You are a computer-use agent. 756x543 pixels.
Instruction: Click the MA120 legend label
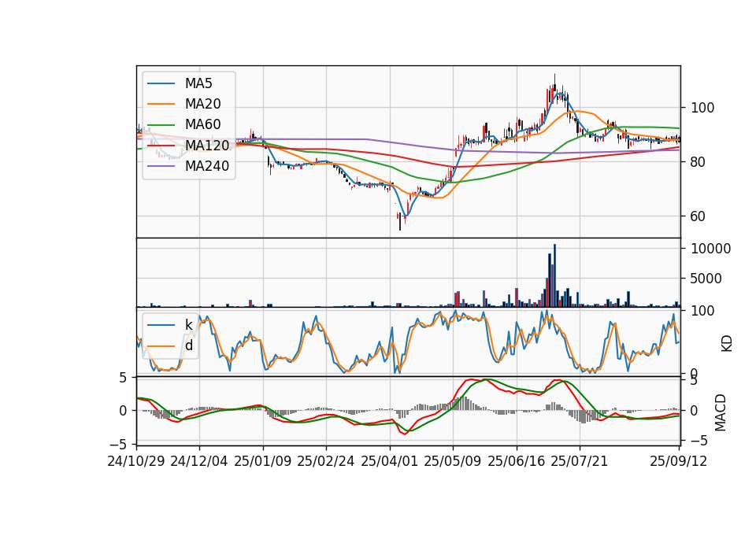[x=207, y=146]
